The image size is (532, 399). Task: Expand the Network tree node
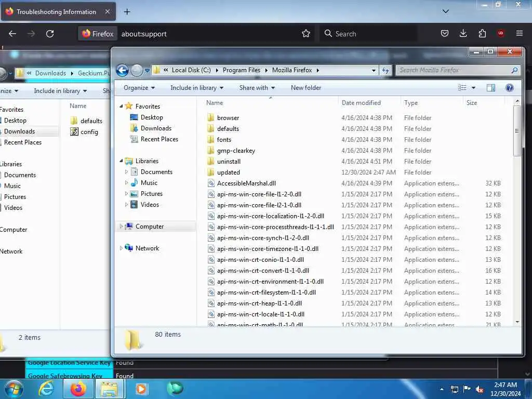tap(121, 248)
